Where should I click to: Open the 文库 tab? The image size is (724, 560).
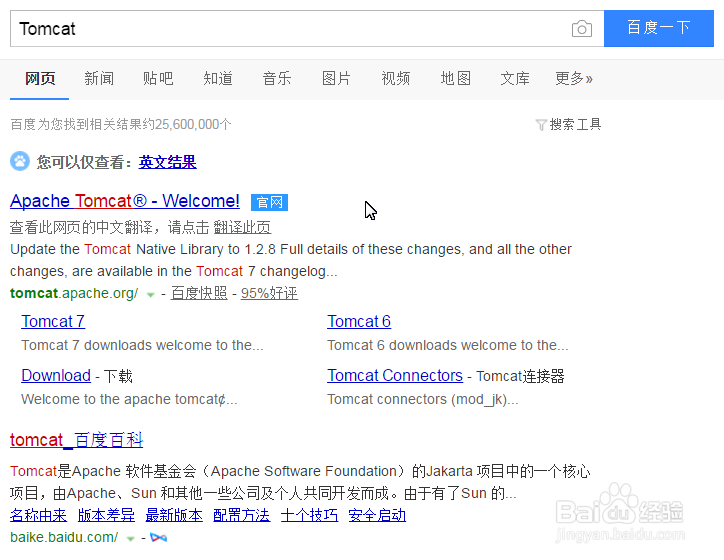(x=515, y=78)
